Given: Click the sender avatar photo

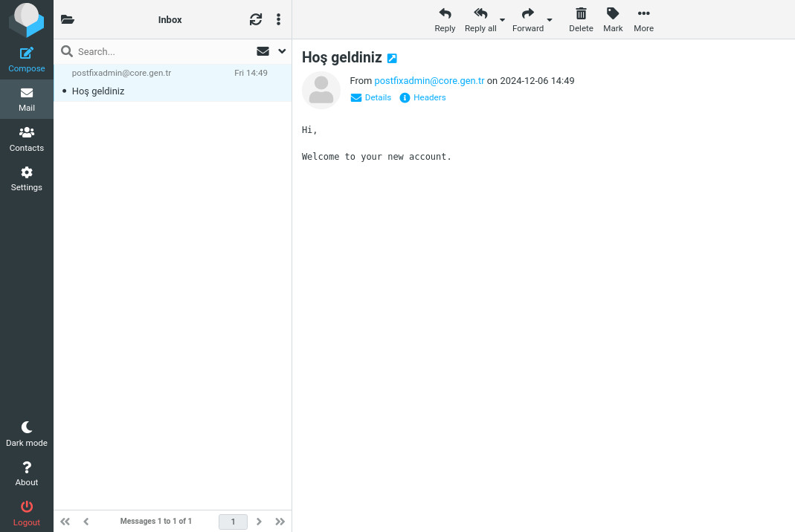Looking at the screenshot, I should [321, 90].
